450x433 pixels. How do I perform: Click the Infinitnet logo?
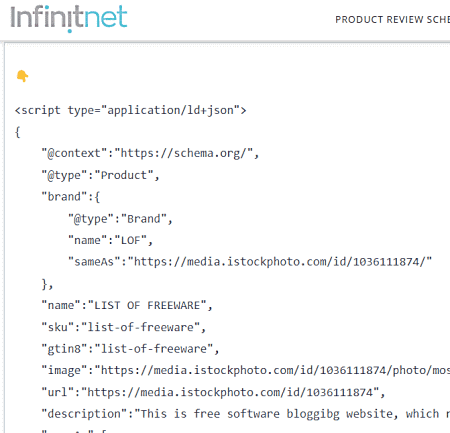(x=69, y=19)
